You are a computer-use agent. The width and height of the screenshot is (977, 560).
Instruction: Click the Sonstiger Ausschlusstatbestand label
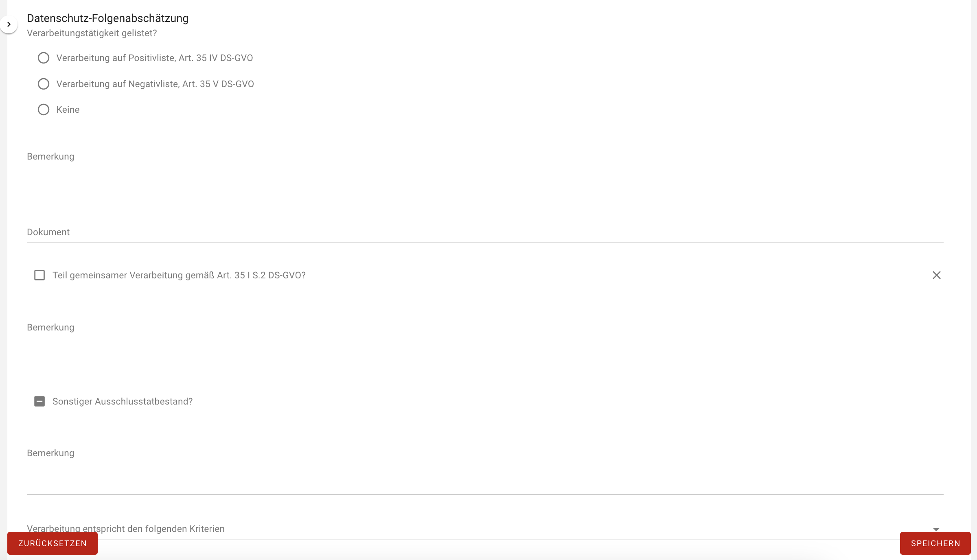pos(123,401)
